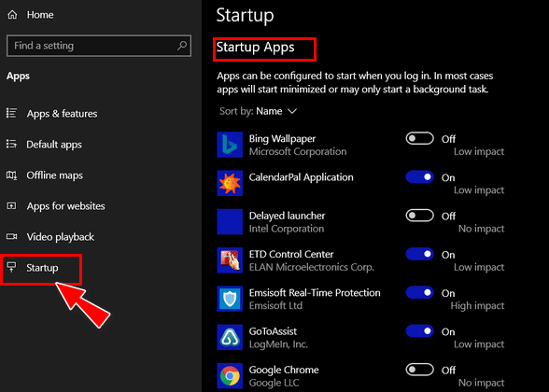Go to Default apps page
This screenshot has width=549, height=392.
[x=44, y=145]
